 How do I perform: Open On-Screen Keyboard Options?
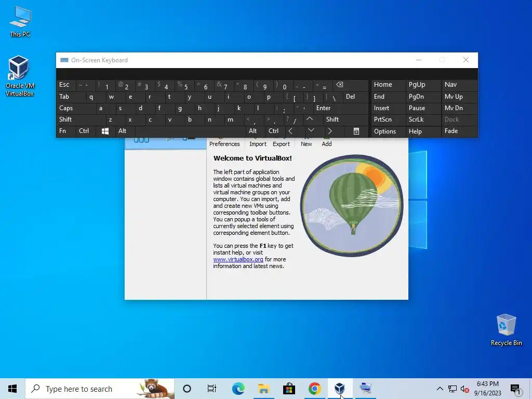coord(388,131)
